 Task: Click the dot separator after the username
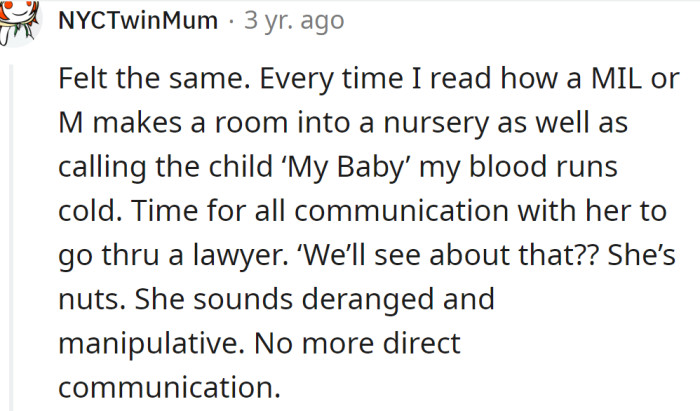pos(231,21)
